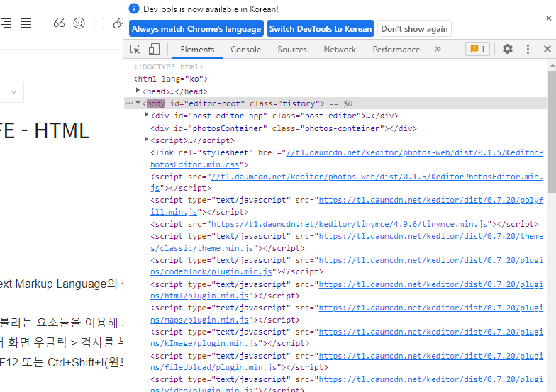Open the ellipsis actions on body row
556x392 pixels.
(129, 103)
